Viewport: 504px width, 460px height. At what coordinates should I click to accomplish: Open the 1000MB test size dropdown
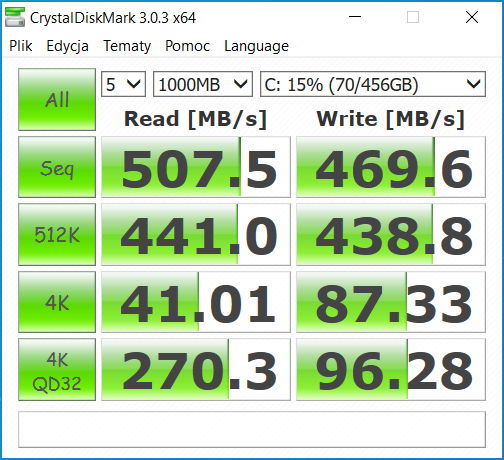point(203,84)
